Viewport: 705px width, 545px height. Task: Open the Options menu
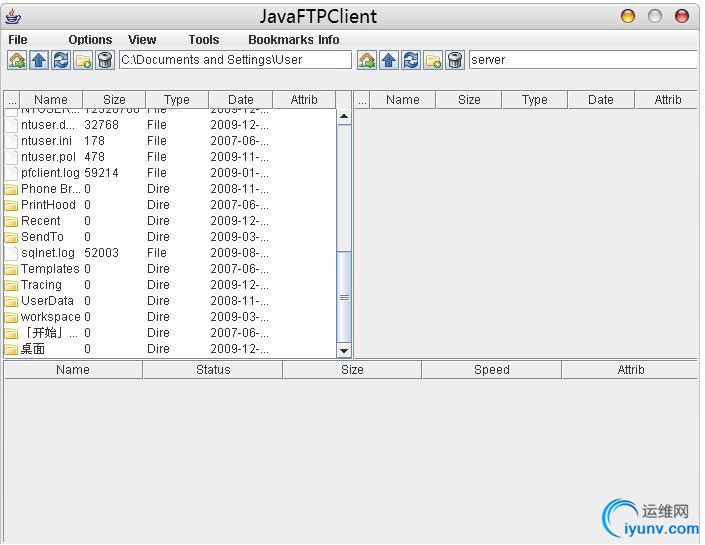tap(90, 40)
